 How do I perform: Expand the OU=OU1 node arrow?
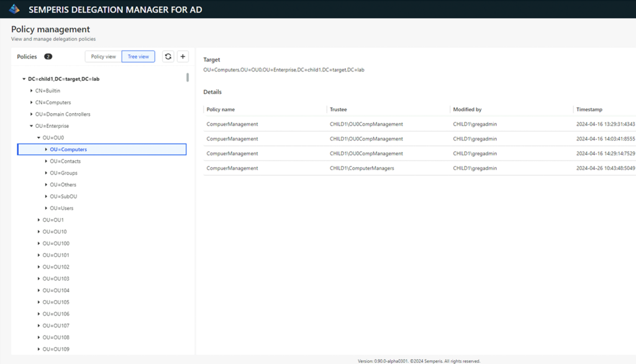click(x=39, y=220)
